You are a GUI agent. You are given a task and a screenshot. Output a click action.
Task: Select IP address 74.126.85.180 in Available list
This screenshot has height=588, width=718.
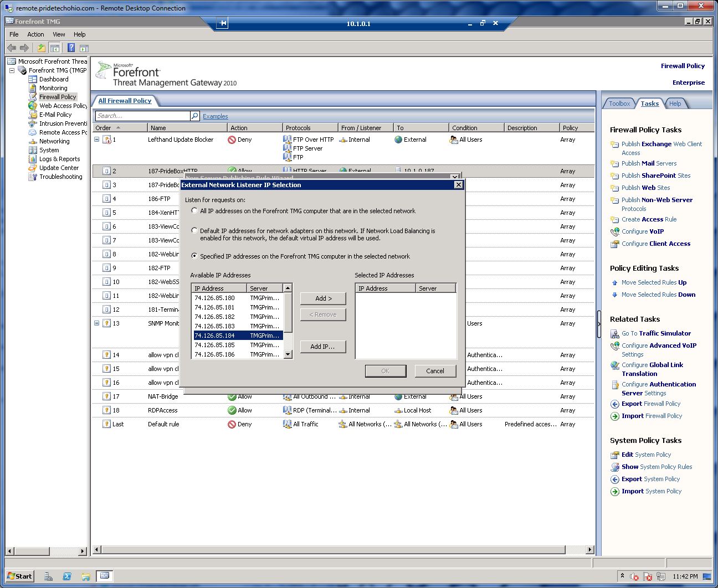click(238, 298)
